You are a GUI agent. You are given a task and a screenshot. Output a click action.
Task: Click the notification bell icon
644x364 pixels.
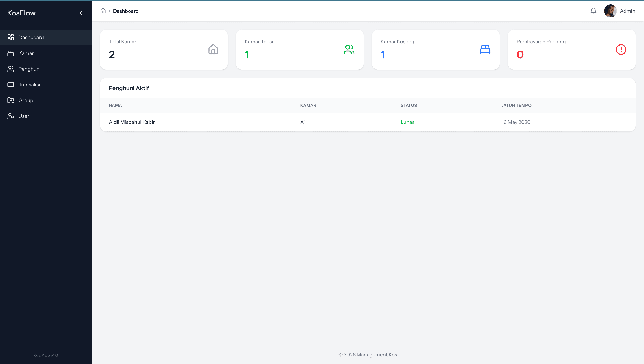click(593, 11)
